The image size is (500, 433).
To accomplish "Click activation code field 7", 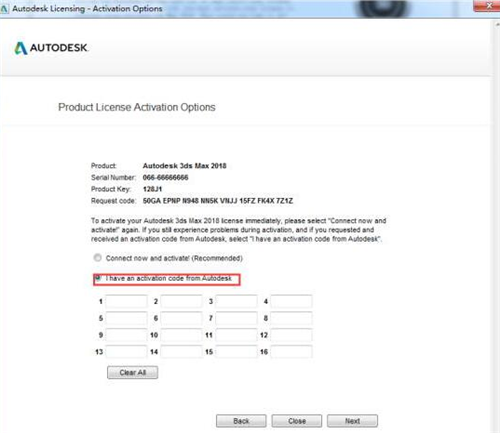I will pos(236,318).
